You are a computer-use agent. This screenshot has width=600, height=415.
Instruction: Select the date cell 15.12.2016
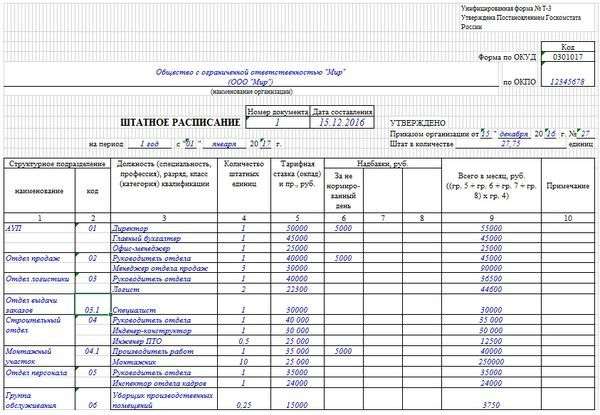coord(342,122)
